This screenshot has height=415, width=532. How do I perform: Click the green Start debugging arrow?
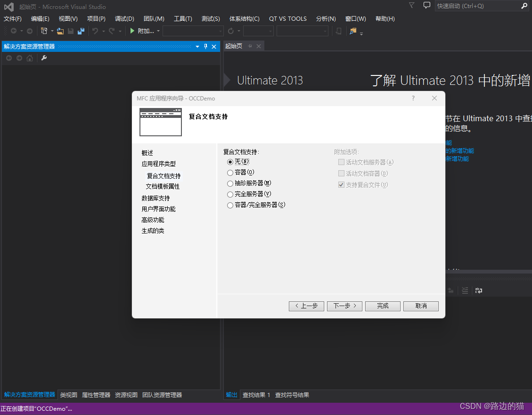click(132, 31)
